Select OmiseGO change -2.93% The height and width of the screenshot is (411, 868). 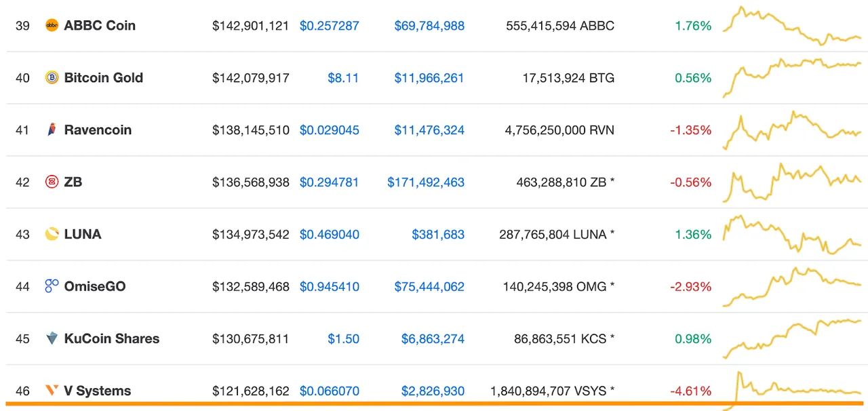691,287
